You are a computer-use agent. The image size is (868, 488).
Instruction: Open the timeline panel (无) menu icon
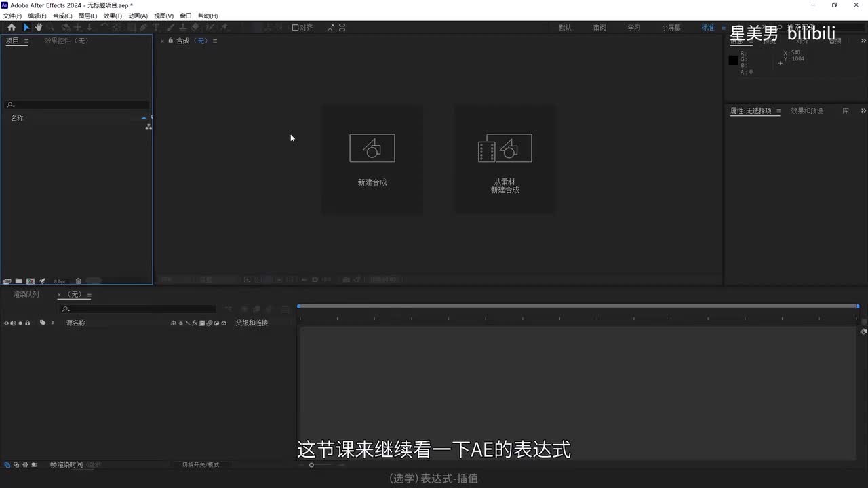pos(89,294)
